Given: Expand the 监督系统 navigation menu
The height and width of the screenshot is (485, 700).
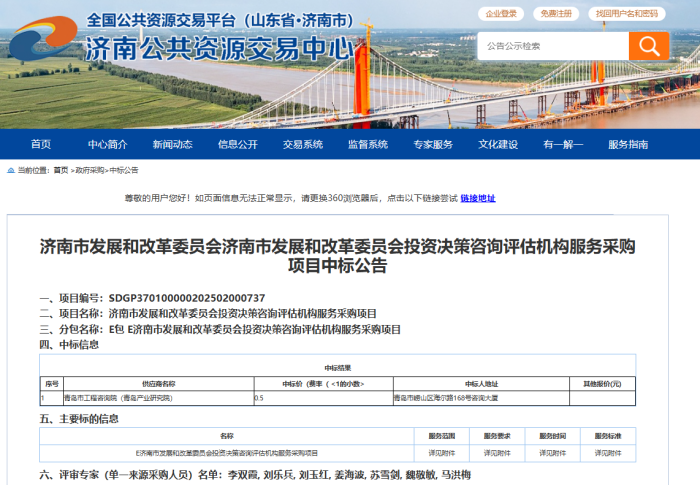Looking at the screenshot, I should coord(368,144).
